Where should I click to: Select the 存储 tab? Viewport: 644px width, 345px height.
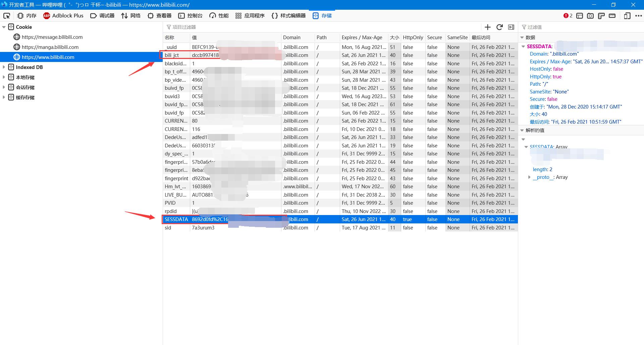(322, 16)
